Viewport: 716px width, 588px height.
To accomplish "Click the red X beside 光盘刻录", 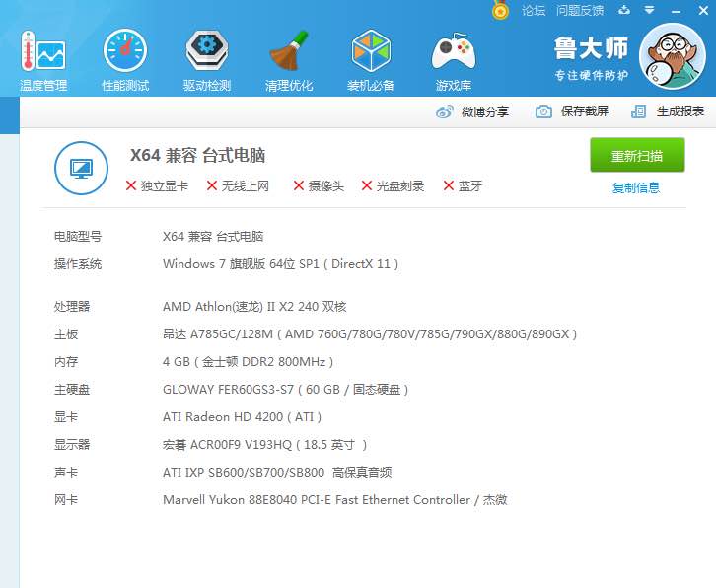I will pyautogui.click(x=367, y=185).
